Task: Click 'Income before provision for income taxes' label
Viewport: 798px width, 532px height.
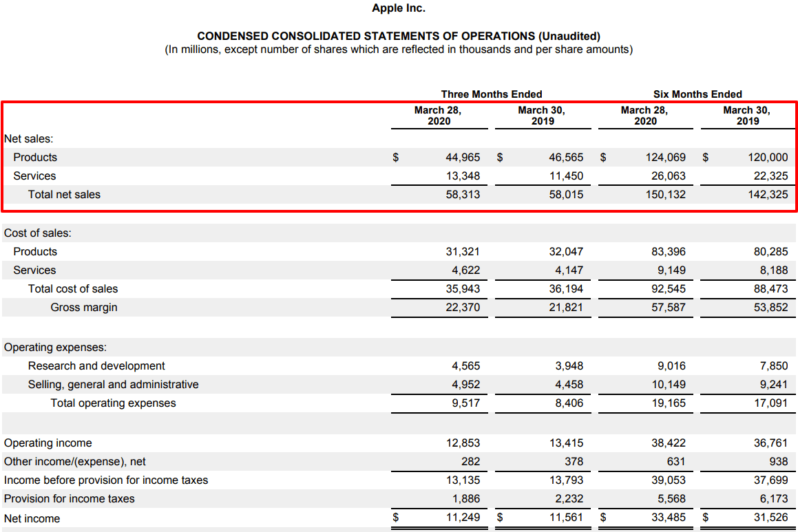Action: [x=106, y=480]
